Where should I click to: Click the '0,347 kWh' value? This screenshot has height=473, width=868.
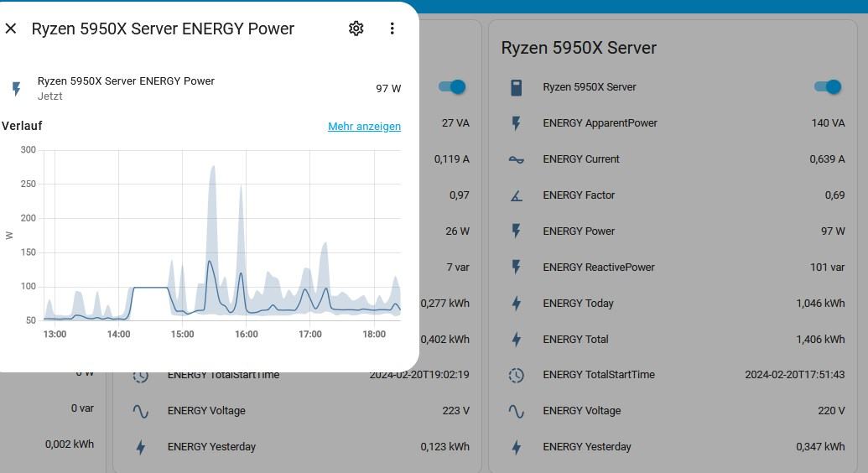[x=820, y=446]
